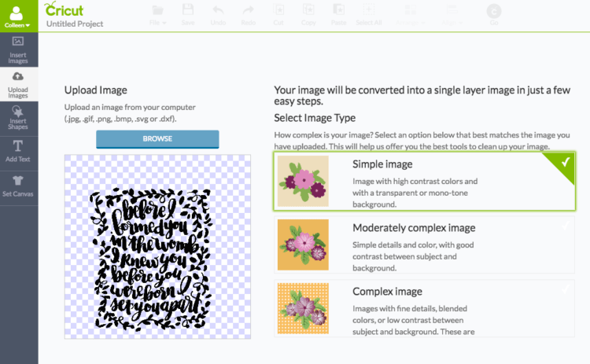Viewport: 590px width, 364px height.
Task: Open the File dropdown menu
Action: pos(158,15)
